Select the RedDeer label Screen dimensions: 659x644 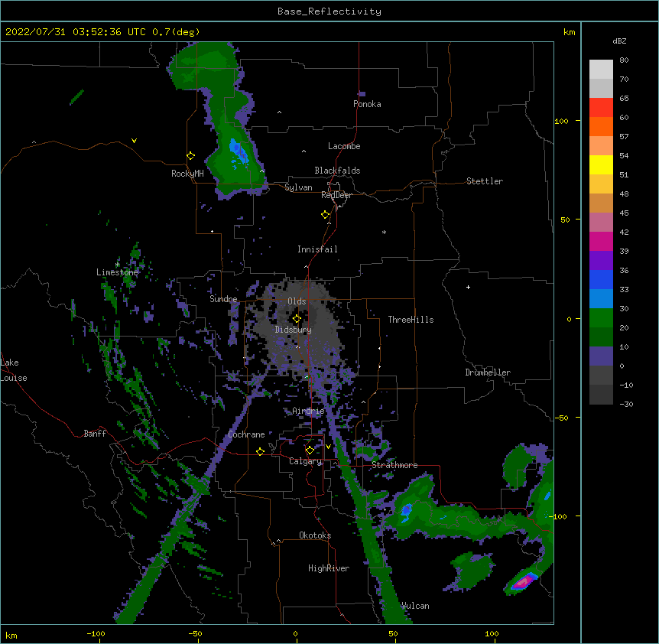(x=336, y=195)
